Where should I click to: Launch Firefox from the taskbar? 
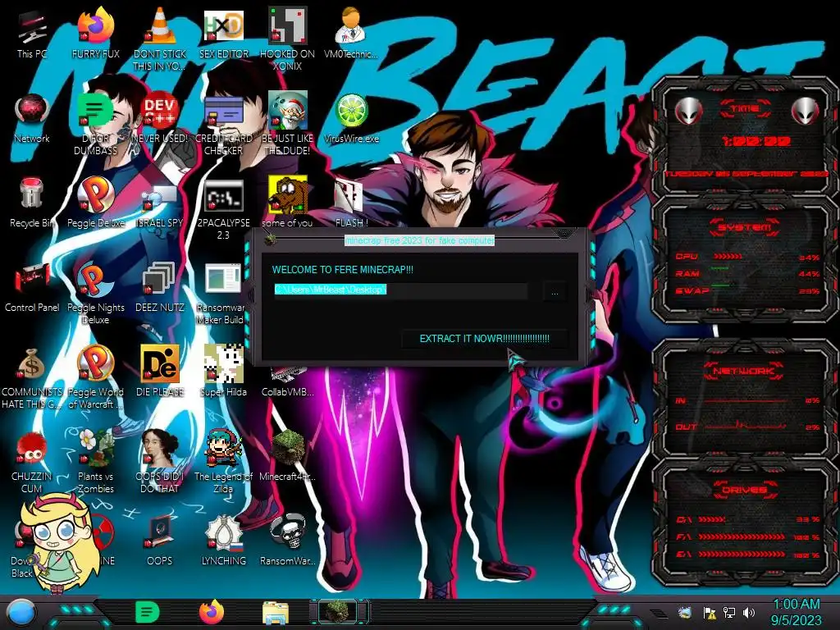tap(212, 612)
